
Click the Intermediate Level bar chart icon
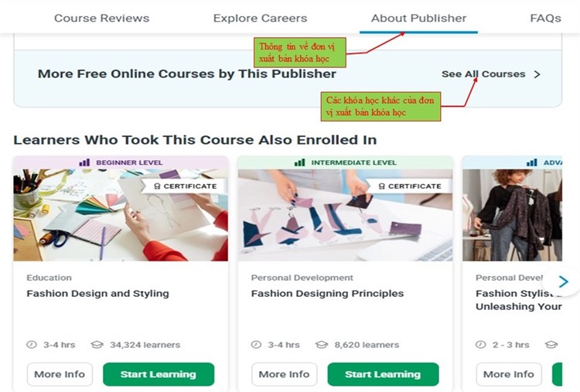pos(299,162)
